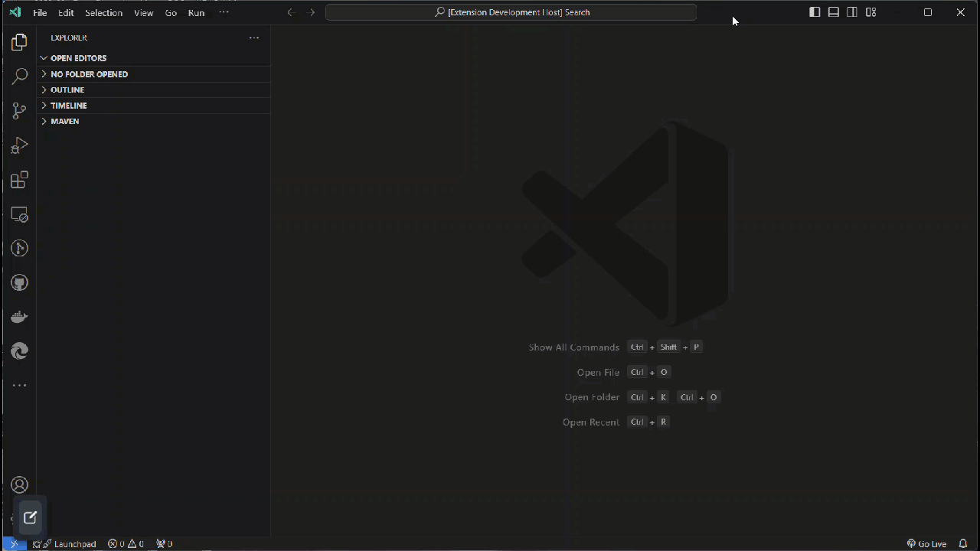Collapse the Open Editors section
Image resolution: width=980 pixels, height=551 pixels.
[154, 58]
